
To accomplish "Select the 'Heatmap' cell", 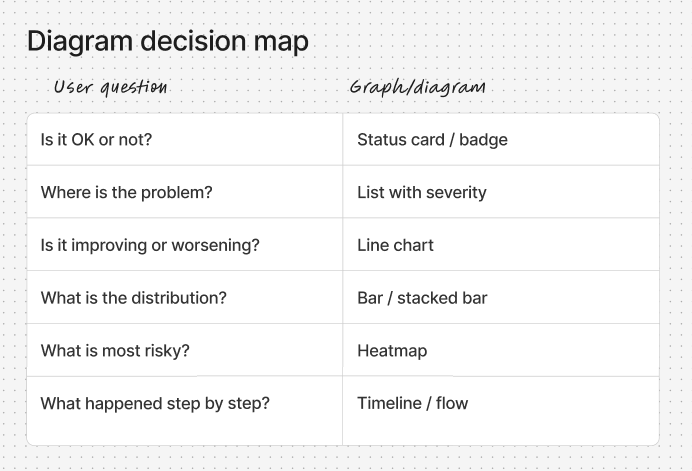I will click(392, 351).
